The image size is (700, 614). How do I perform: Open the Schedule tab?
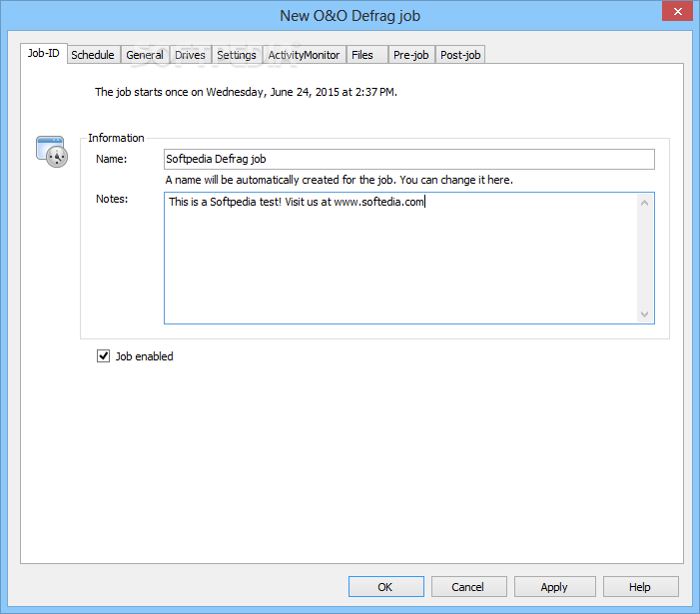click(93, 55)
